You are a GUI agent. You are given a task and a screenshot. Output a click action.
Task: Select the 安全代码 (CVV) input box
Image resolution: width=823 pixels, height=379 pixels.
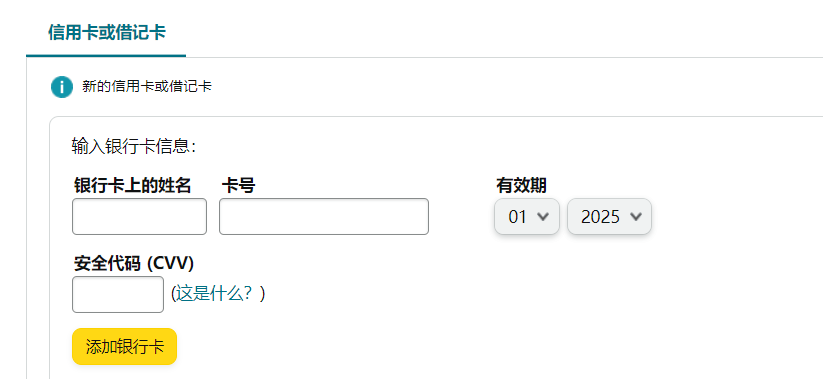tap(118, 294)
